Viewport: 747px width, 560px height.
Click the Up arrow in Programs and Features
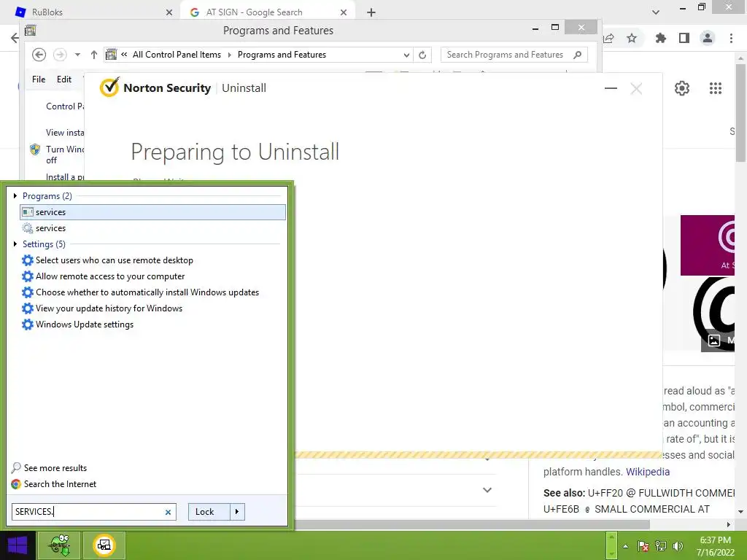point(94,55)
